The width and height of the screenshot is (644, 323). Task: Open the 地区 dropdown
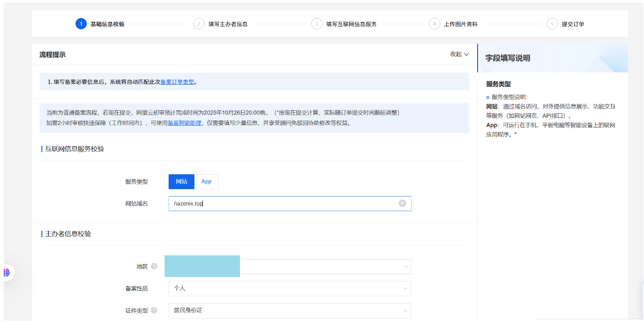pos(290,266)
